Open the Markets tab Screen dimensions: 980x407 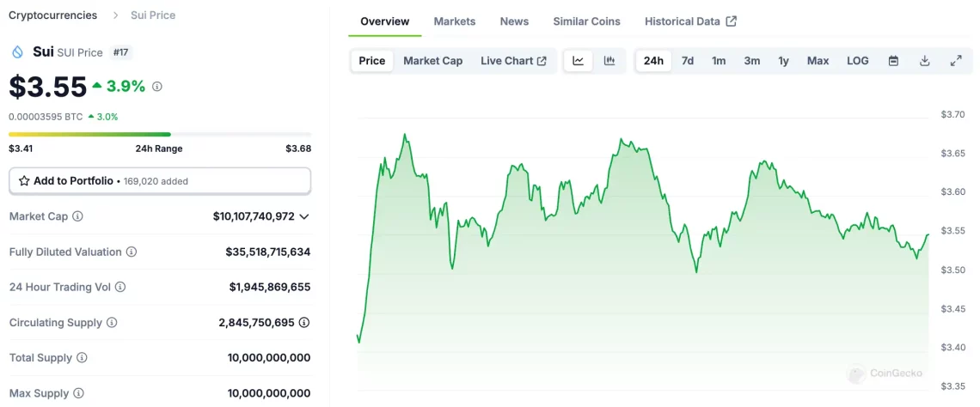455,21
